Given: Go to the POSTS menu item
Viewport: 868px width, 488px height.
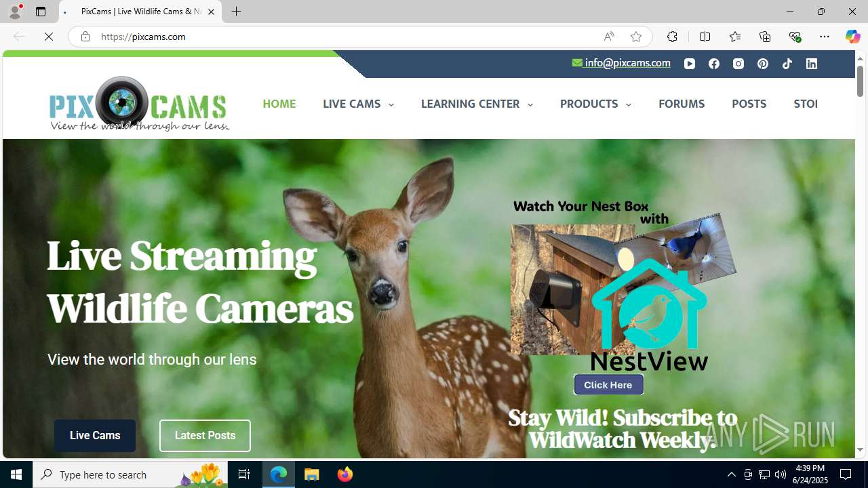Looking at the screenshot, I should [749, 104].
